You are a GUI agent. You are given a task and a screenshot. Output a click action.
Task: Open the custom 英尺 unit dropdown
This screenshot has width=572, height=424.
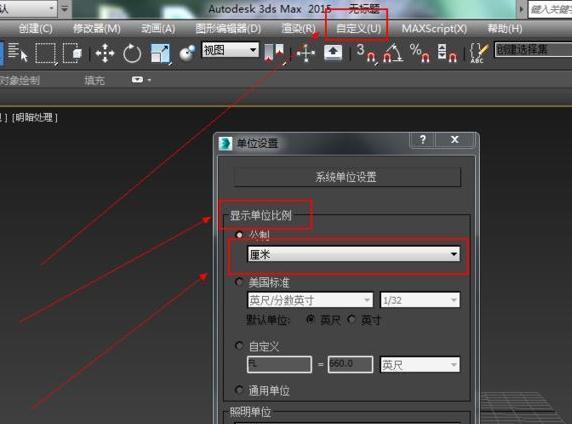tap(420, 365)
